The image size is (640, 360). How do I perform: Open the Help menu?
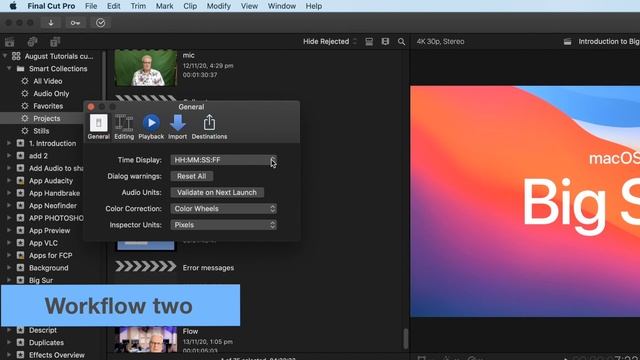click(313, 6)
